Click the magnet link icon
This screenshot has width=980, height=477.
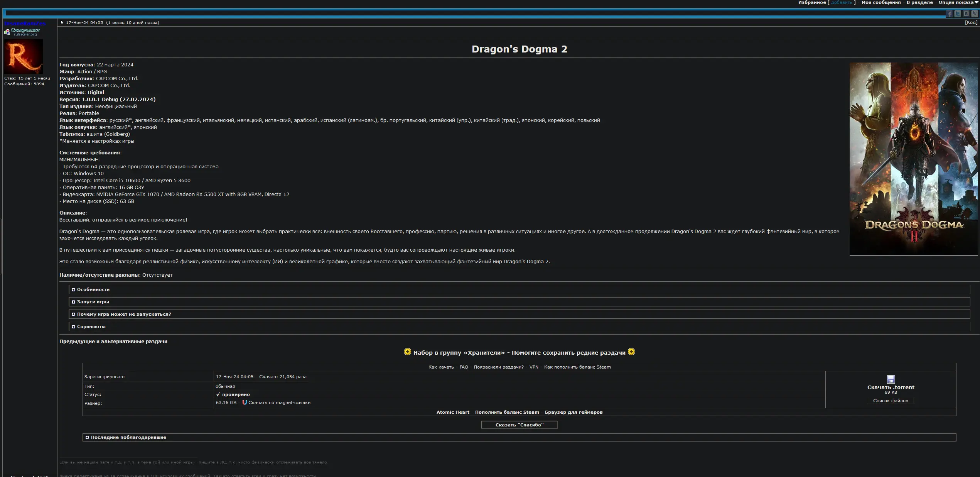point(245,402)
